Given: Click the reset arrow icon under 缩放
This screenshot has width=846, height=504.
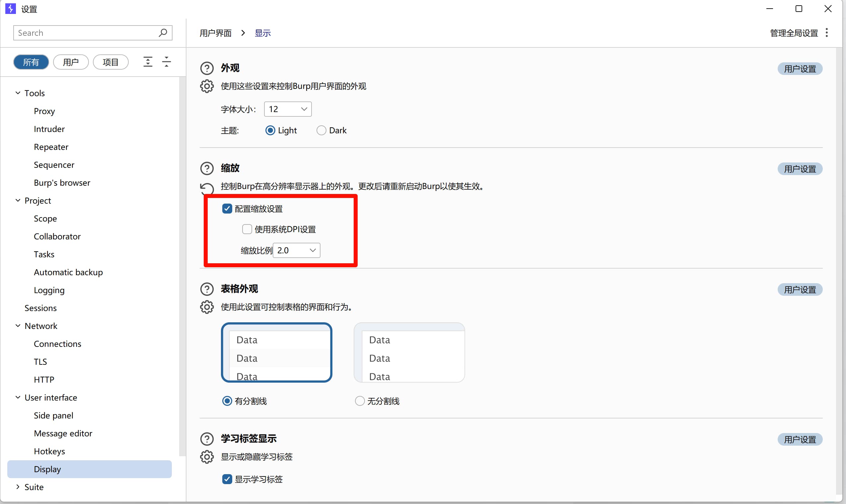Looking at the screenshot, I should click(207, 188).
